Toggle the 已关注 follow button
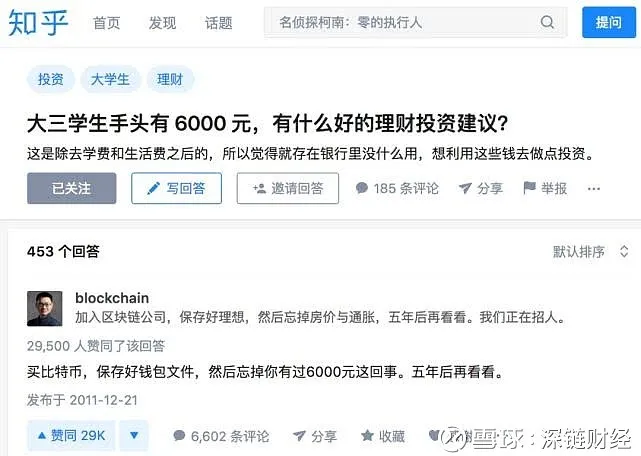This screenshot has width=641, height=456. pos(72,188)
